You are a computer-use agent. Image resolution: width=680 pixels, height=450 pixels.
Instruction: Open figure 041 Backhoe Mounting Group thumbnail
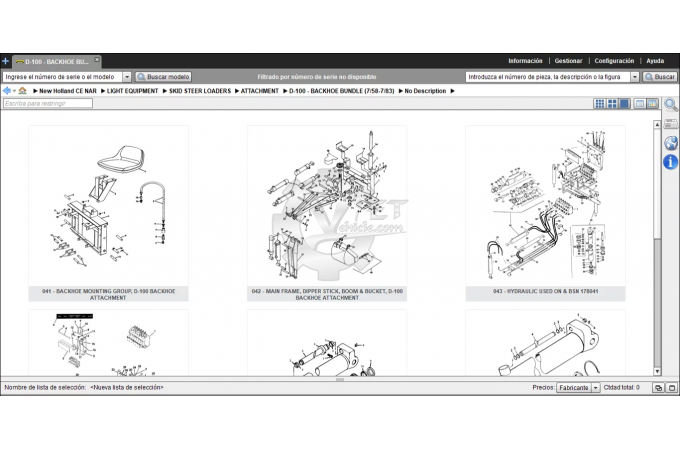(108, 206)
